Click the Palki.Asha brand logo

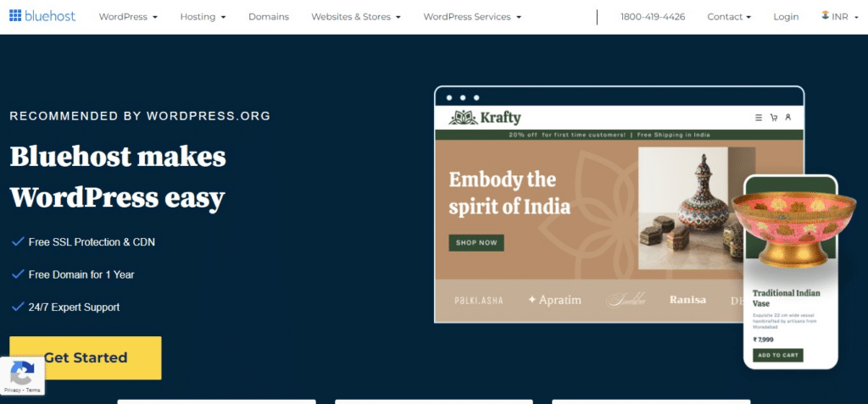tap(479, 301)
